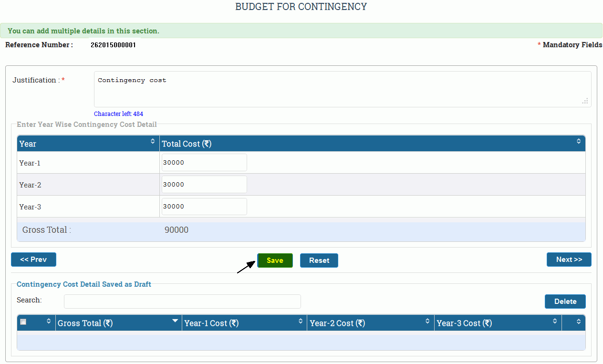Proceed with the Next >> button

[569, 260]
